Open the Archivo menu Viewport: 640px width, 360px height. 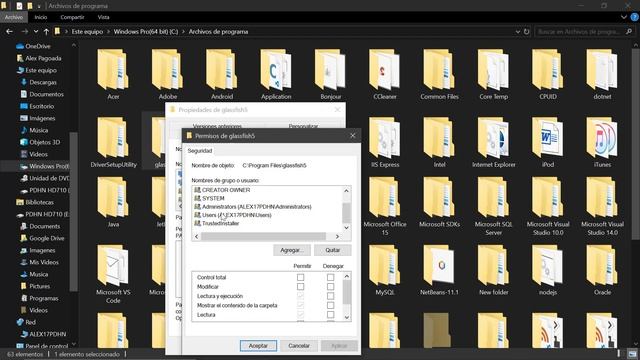click(x=14, y=17)
